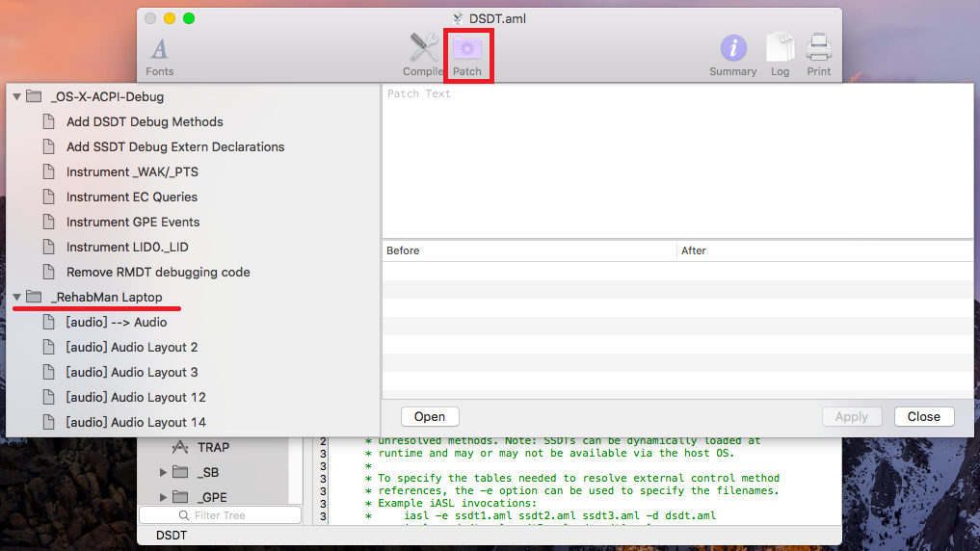Click document icon beside Audio Layout 12
Screen dimensions: 980x551
[x=49, y=397]
